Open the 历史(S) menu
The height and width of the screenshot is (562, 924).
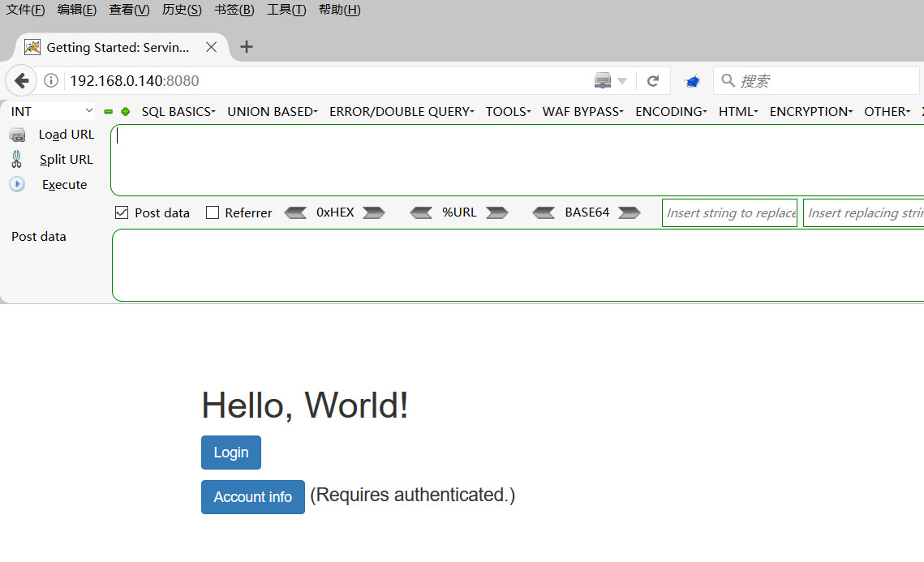click(x=182, y=10)
